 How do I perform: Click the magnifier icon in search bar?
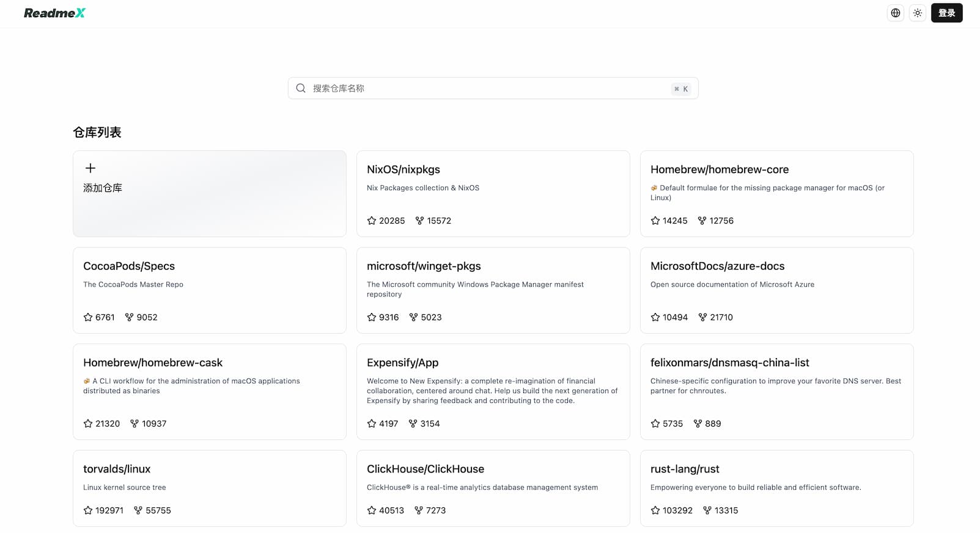(301, 88)
